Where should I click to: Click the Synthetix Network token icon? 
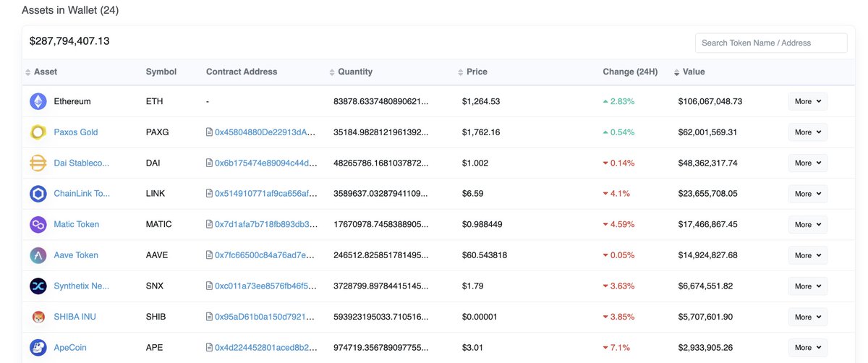point(38,286)
